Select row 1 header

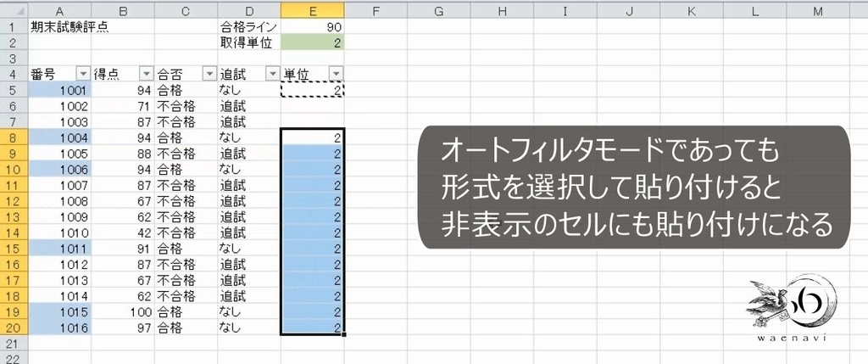point(14,26)
